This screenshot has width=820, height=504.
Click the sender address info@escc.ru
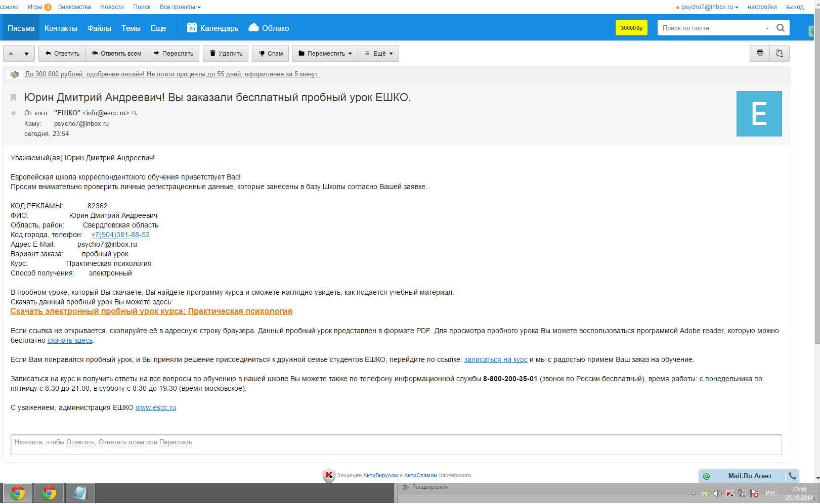pyautogui.click(x=106, y=113)
